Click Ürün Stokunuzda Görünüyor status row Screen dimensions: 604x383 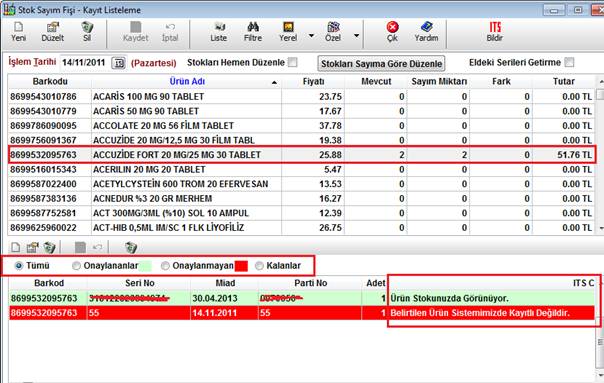(x=302, y=298)
